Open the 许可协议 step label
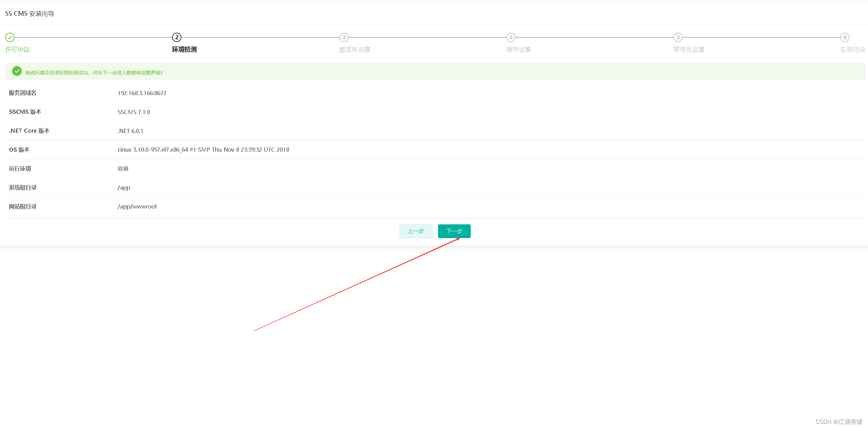This screenshot has width=868, height=428. click(x=17, y=49)
